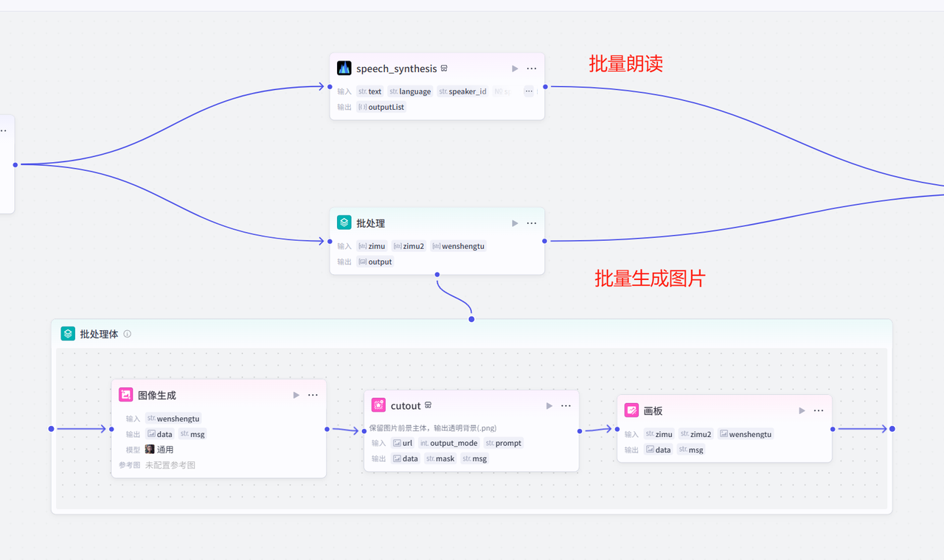Expand the hidden input parameters in speech_synthesis
944x560 pixels.
click(529, 91)
